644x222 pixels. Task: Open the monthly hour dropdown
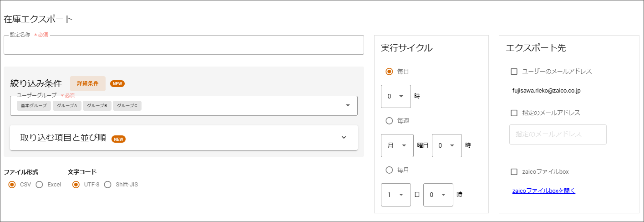[438, 195]
